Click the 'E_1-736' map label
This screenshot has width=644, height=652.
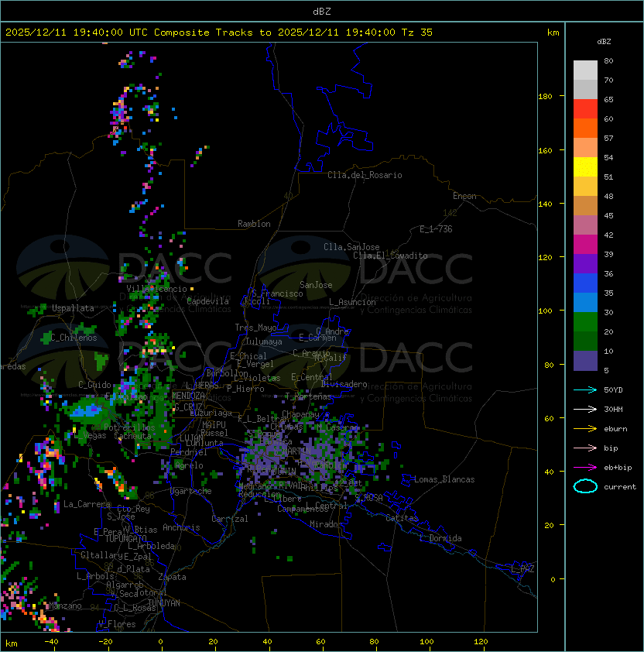point(436,229)
